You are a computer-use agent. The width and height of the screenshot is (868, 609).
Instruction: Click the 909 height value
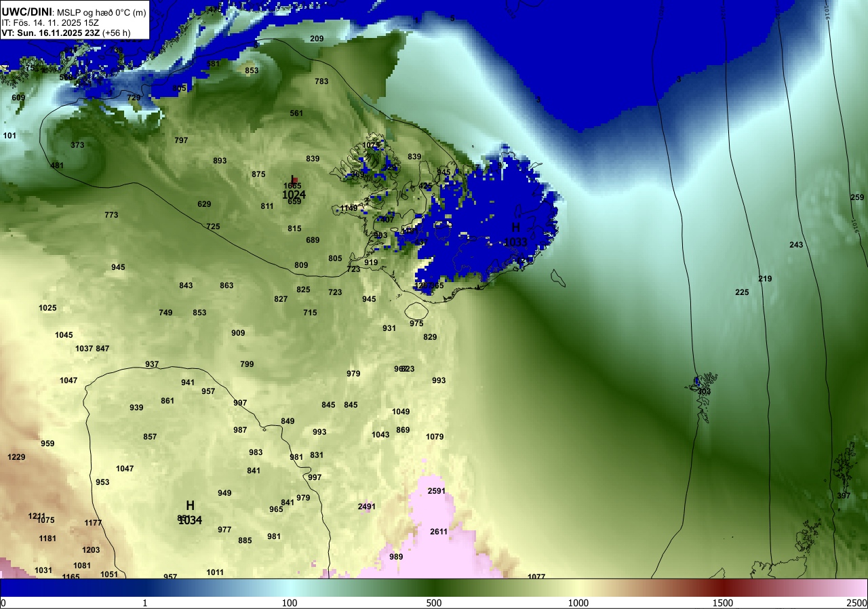tap(238, 333)
